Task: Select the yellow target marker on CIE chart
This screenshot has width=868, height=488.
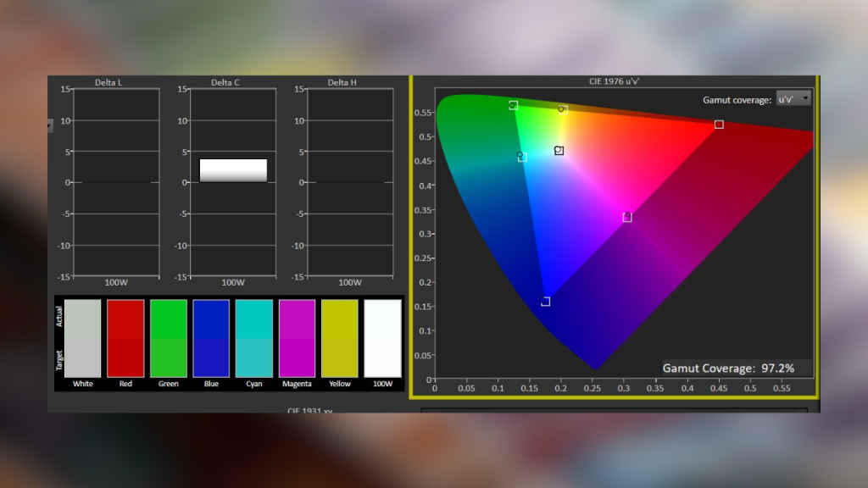Action: (x=563, y=109)
